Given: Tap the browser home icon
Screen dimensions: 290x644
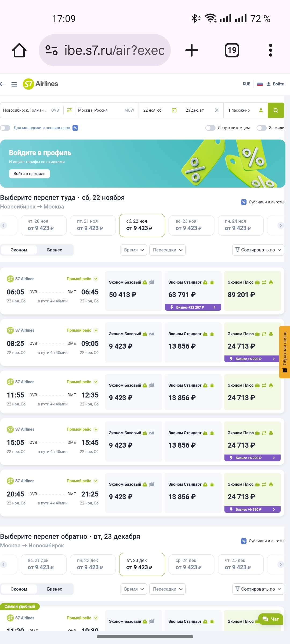Looking at the screenshot, I should (x=19, y=50).
